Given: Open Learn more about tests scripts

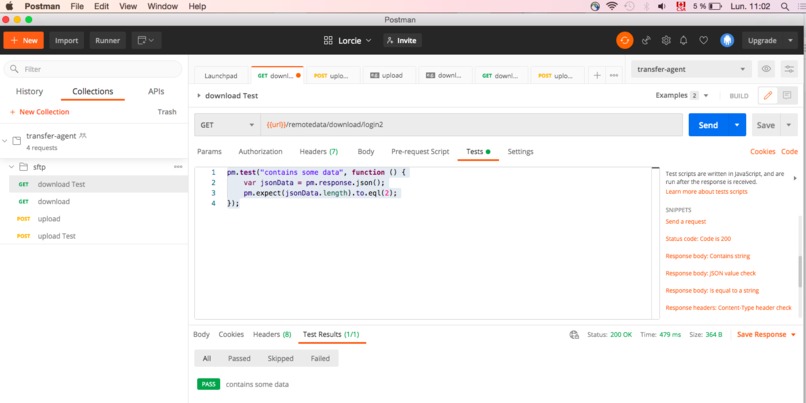Looking at the screenshot, I should click(706, 192).
